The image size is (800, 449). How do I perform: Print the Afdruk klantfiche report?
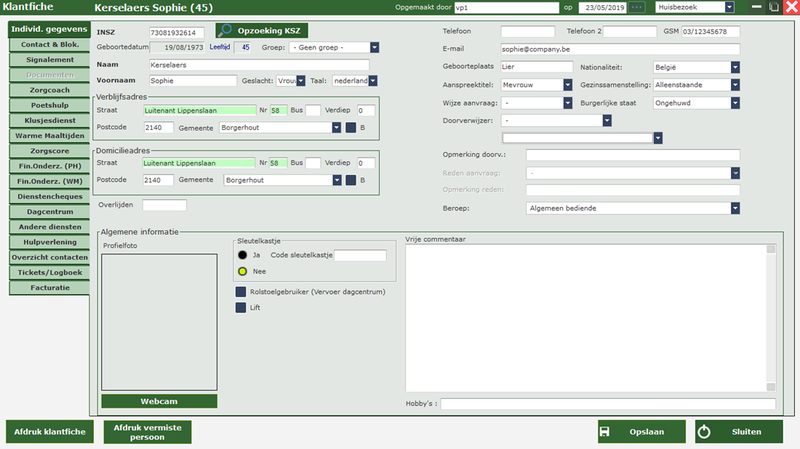[x=49, y=432]
